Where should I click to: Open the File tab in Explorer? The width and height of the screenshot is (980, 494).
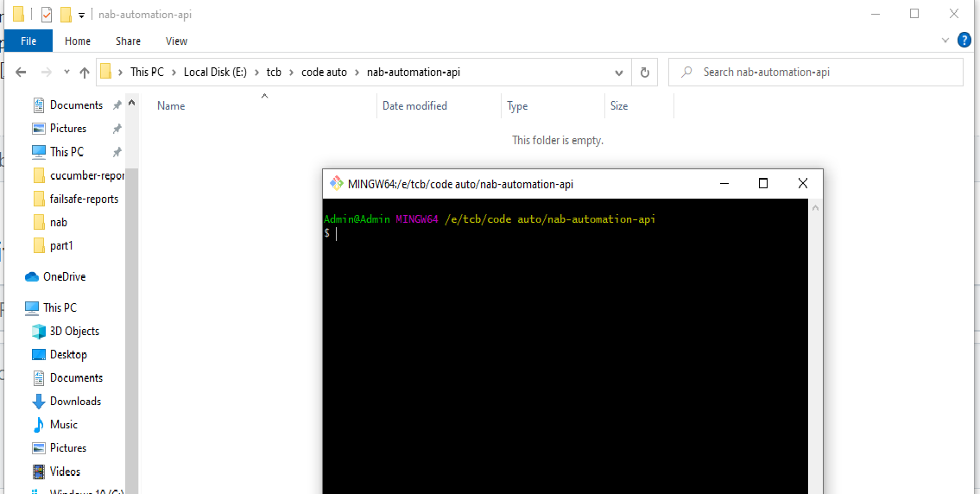(28, 41)
